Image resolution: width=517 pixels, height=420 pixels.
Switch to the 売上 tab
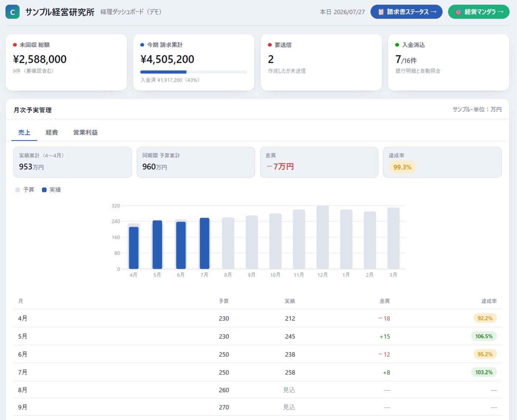[x=24, y=132]
